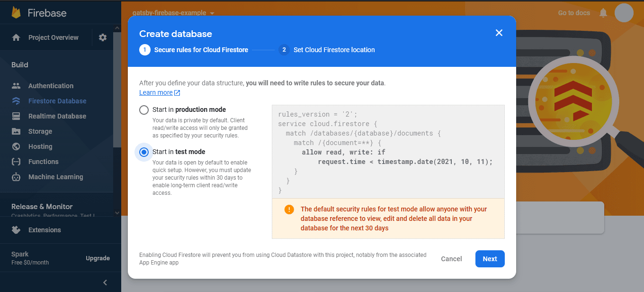644x292 pixels.
Task: Open Functions in sidebar
Action: click(x=43, y=162)
